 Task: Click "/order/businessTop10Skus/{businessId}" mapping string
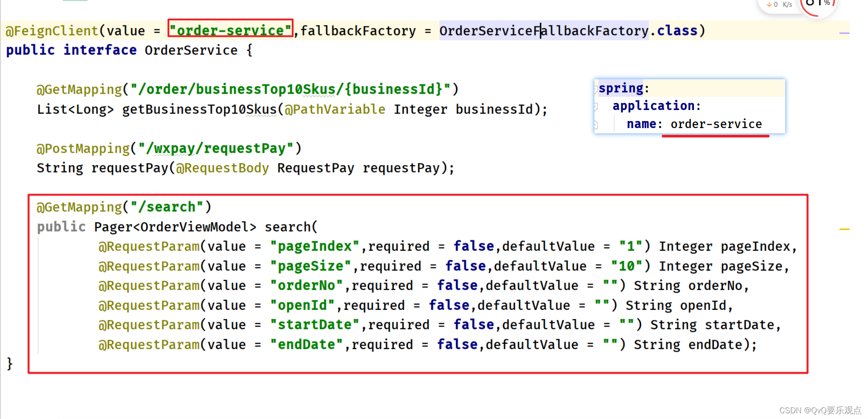[x=290, y=89]
